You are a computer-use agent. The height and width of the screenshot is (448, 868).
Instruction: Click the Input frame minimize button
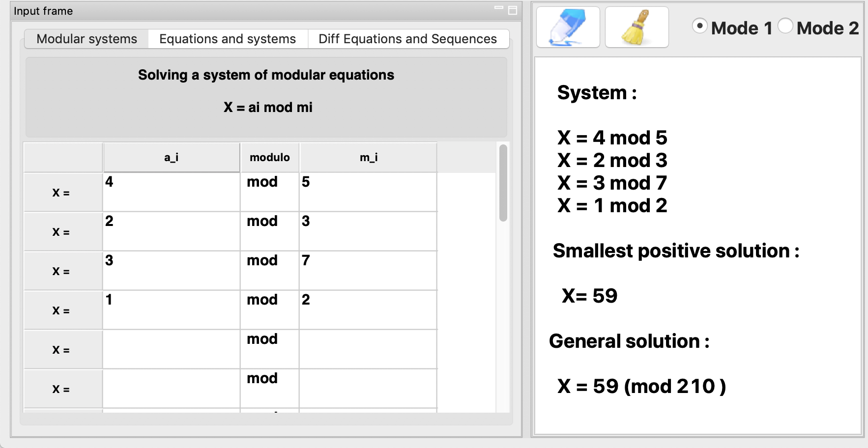pos(499,8)
